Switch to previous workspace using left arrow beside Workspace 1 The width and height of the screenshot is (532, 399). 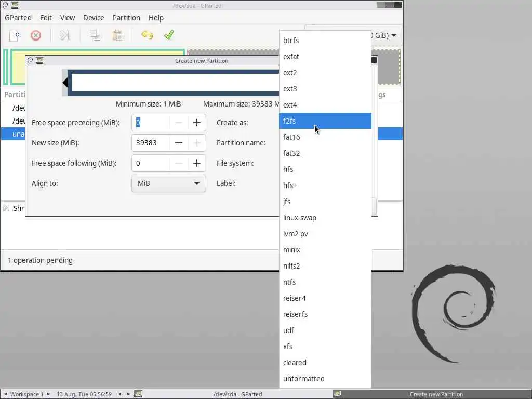5,394
